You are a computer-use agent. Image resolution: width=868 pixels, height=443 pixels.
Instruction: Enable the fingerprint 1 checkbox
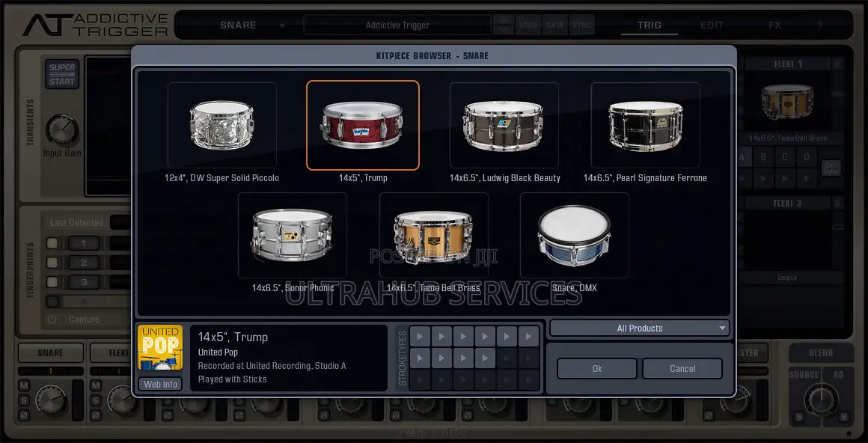(x=52, y=243)
